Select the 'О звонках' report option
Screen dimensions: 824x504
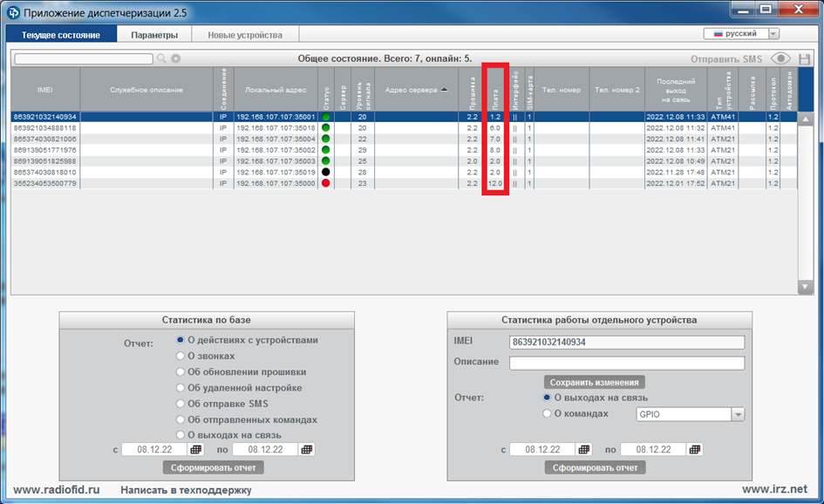[180, 356]
